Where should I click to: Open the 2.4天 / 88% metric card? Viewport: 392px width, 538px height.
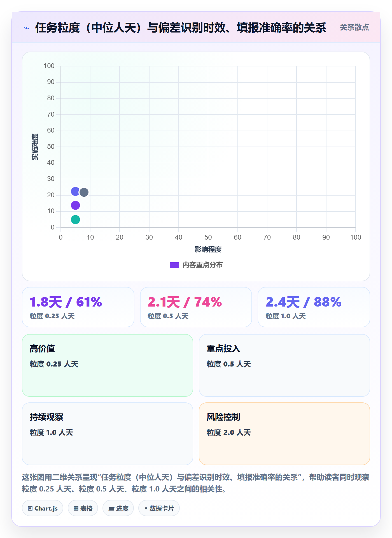(314, 307)
